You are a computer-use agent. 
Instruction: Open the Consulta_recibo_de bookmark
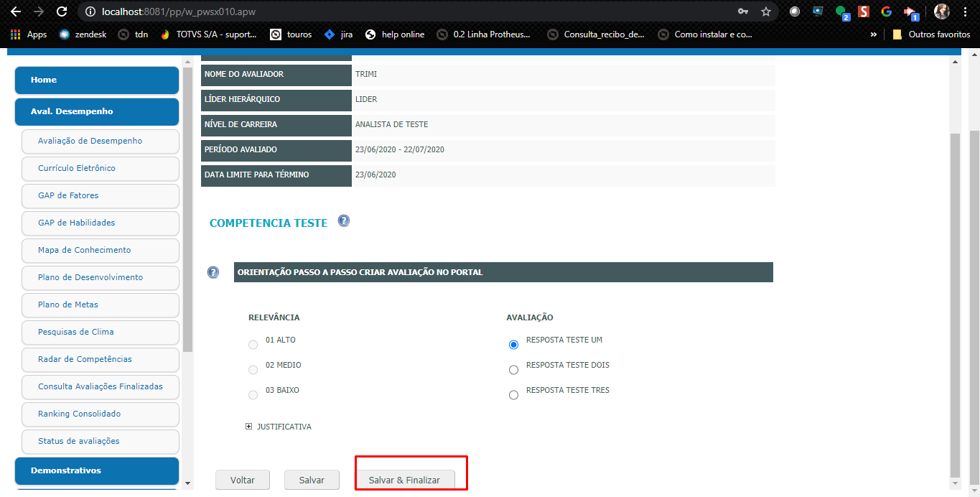click(x=596, y=34)
